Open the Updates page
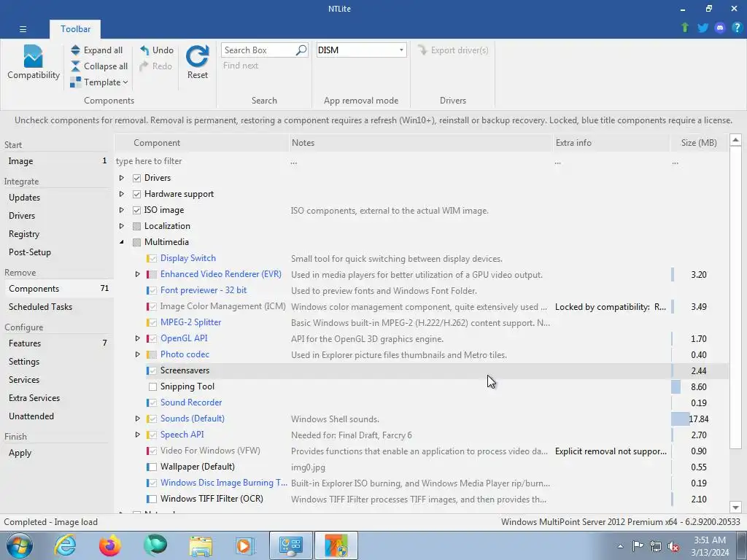 pyautogui.click(x=56, y=197)
